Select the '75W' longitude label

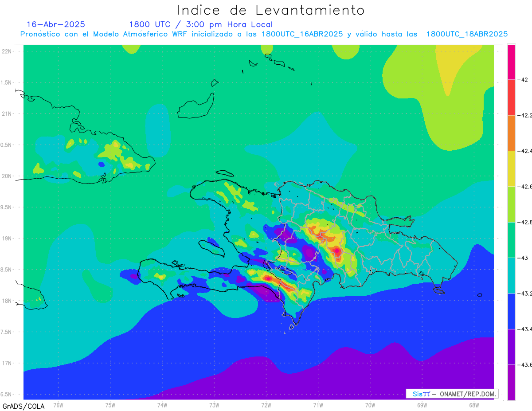[x=110, y=405]
